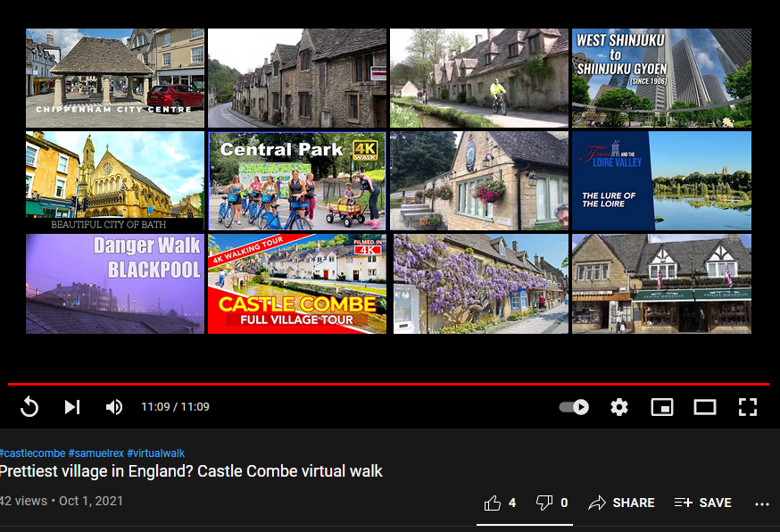This screenshot has height=532, width=780.
Task: Click the 42 views Oct 1, 2021 text
Action: pos(62,501)
